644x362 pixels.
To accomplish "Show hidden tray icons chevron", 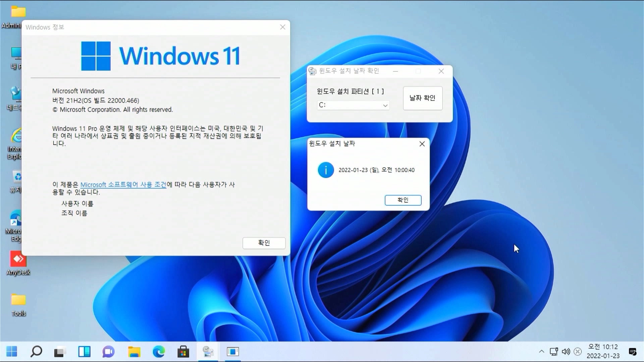I will point(541,352).
